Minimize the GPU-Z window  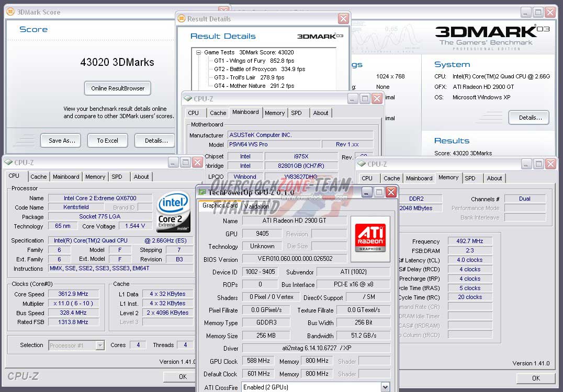366,192
